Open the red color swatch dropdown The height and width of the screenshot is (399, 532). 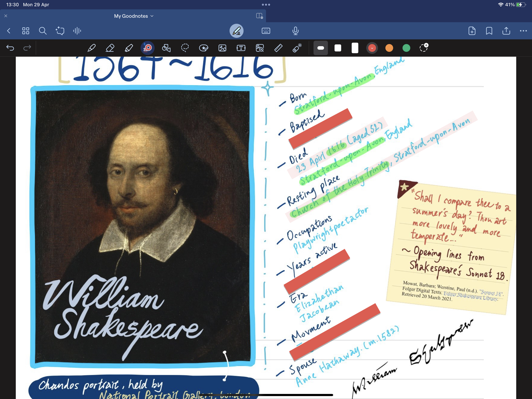click(x=372, y=48)
